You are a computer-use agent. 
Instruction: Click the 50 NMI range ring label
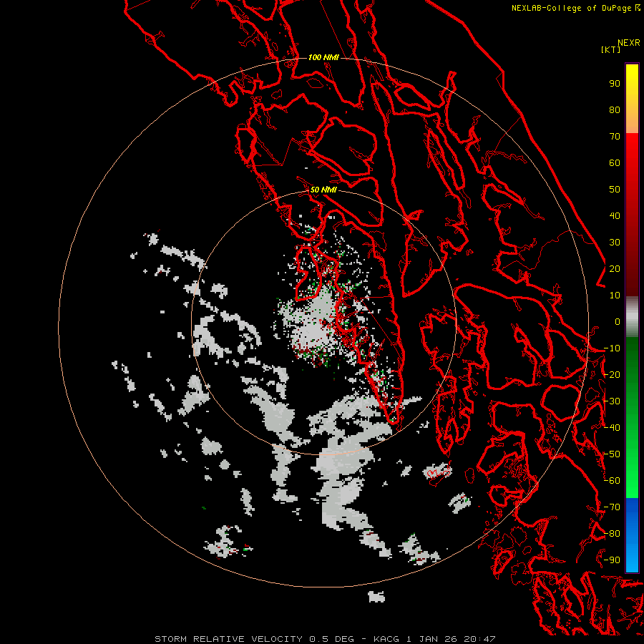[x=323, y=190]
